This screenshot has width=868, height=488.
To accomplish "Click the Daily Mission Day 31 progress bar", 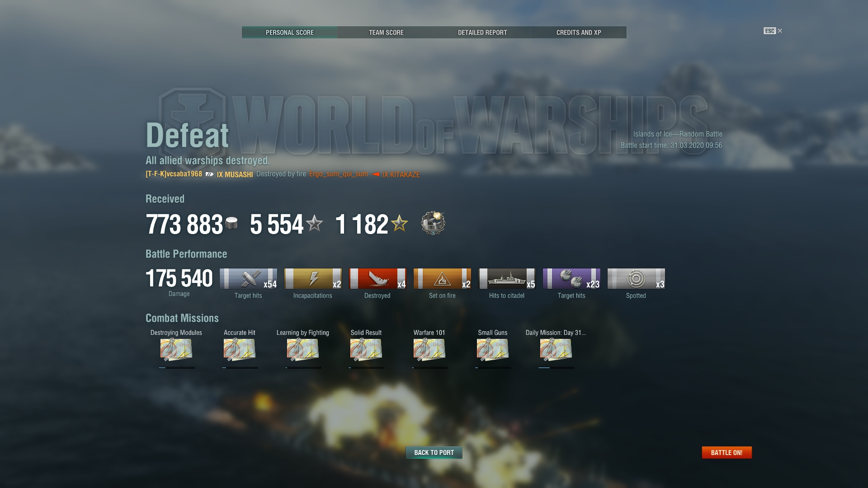I will [556, 368].
